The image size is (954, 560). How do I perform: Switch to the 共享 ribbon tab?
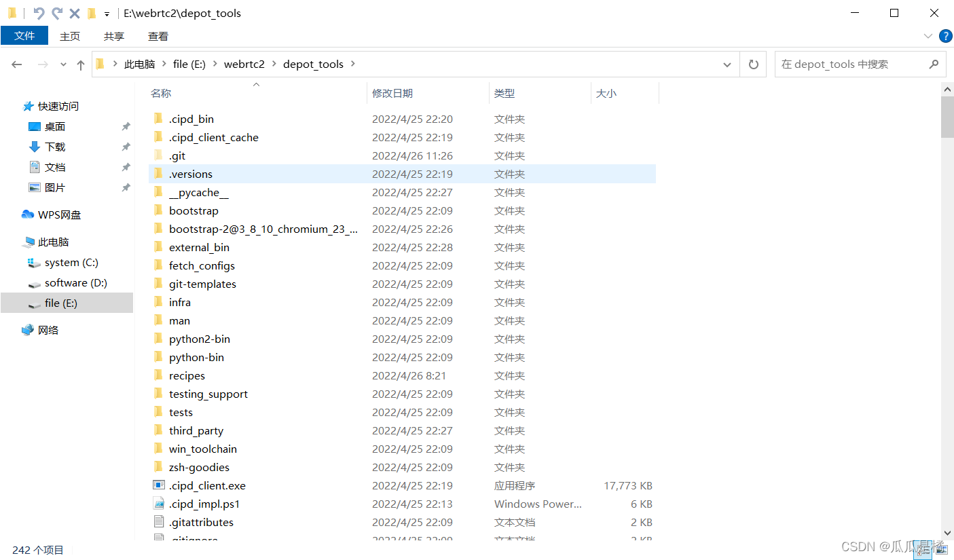(x=114, y=36)
